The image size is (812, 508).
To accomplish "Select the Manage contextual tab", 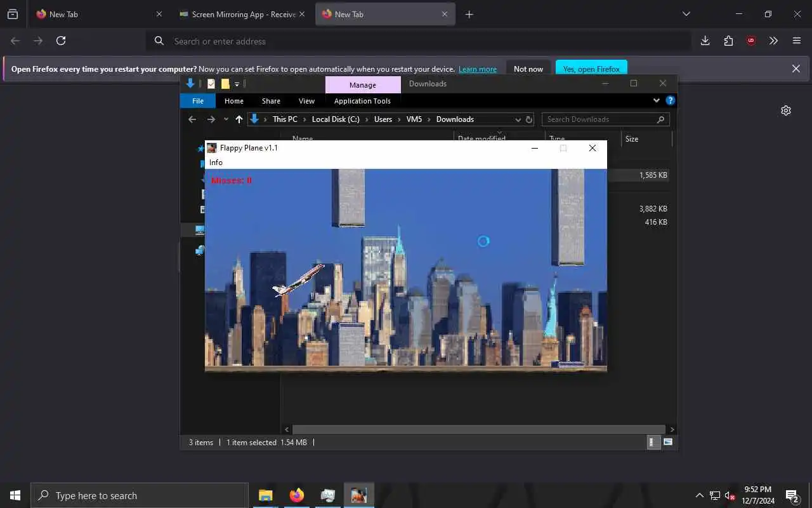I will [x=363, y=85].
